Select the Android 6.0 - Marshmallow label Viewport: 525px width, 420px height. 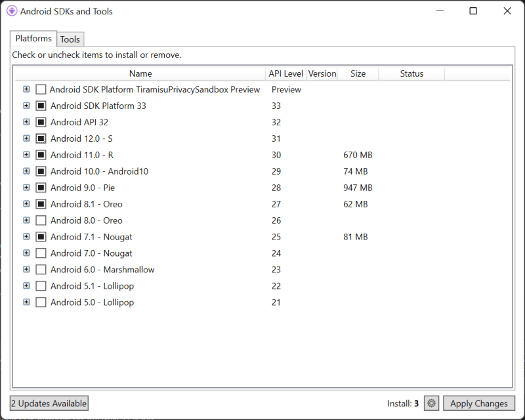point(102,270)
